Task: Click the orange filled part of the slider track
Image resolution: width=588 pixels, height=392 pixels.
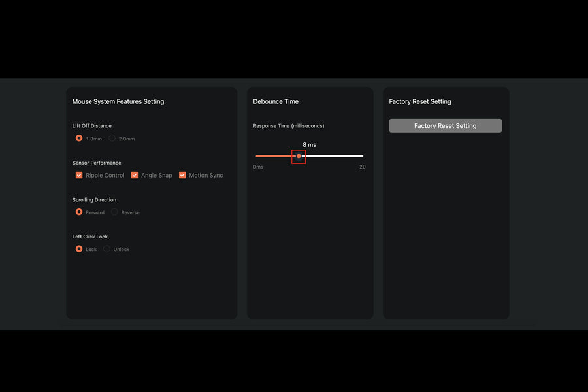Action: [x=273, y=156]
